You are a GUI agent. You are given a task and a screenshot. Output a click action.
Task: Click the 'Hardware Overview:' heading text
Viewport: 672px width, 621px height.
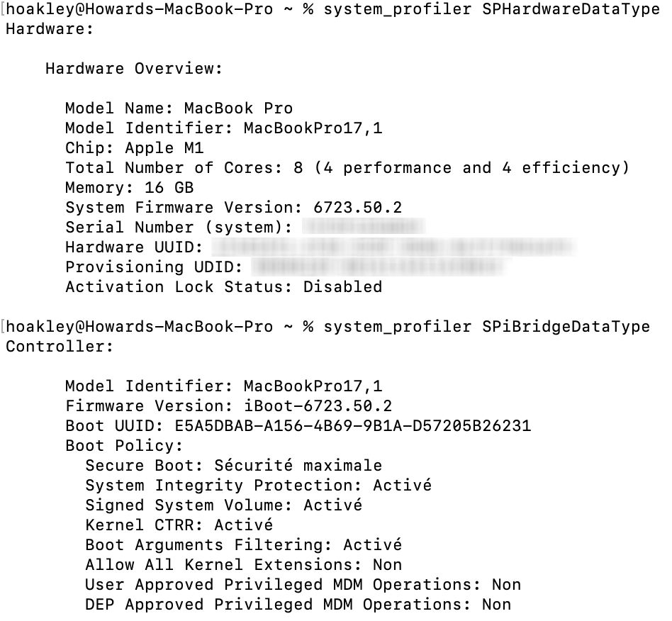pyautogui.click(x=134, y=69)
